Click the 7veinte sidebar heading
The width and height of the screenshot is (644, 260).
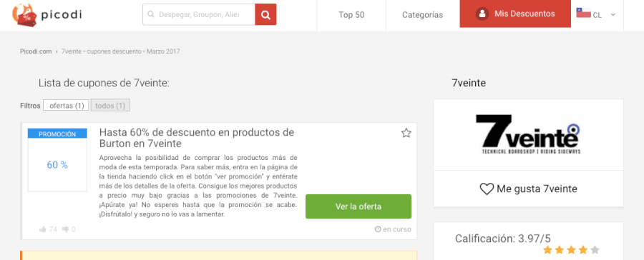[469, 83]
